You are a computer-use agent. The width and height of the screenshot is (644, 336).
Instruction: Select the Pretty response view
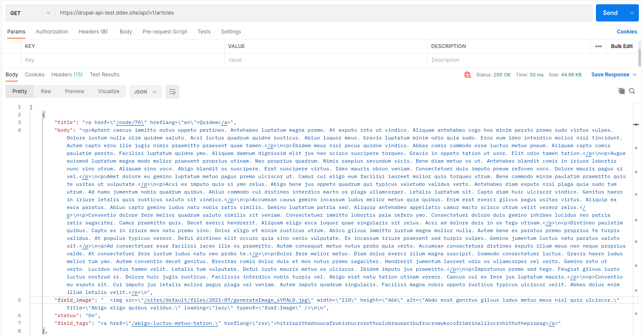click(20, 91)
